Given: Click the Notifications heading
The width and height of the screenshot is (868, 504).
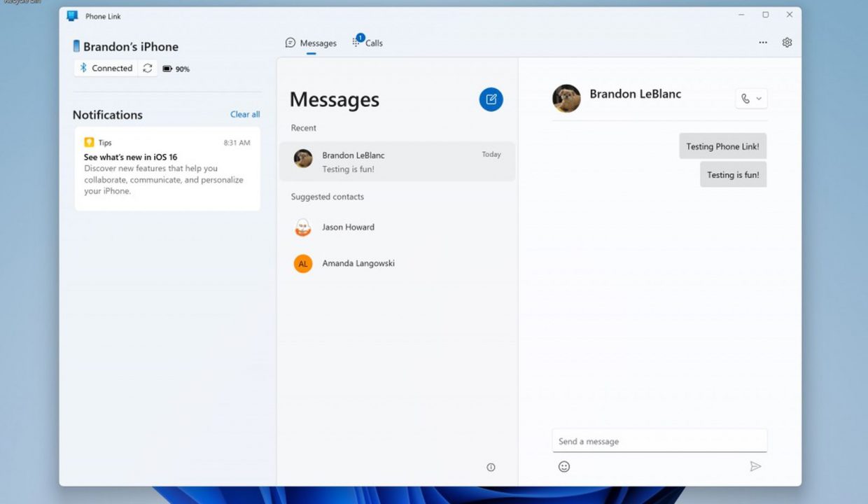Looking at the screenshot, I should [108, 115].
